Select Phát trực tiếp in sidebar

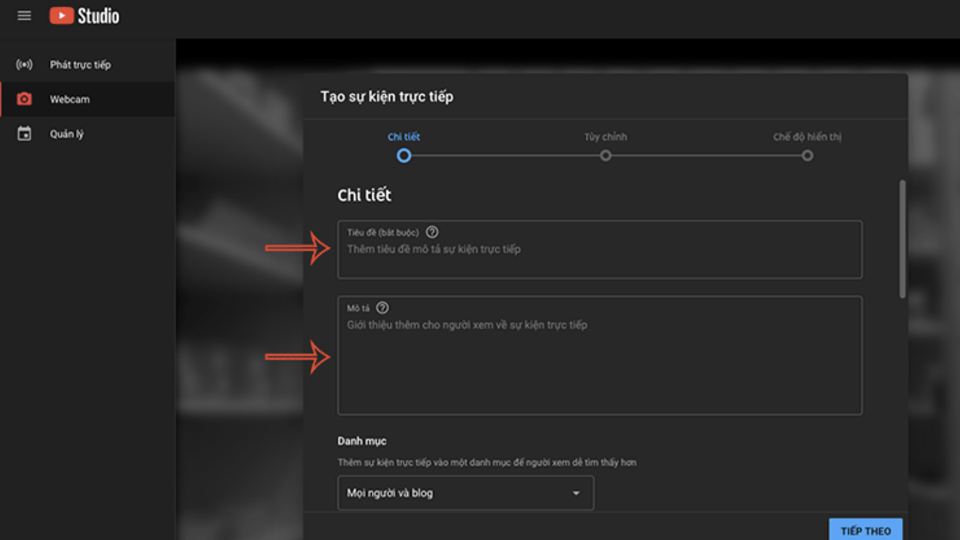pos(88,64)
